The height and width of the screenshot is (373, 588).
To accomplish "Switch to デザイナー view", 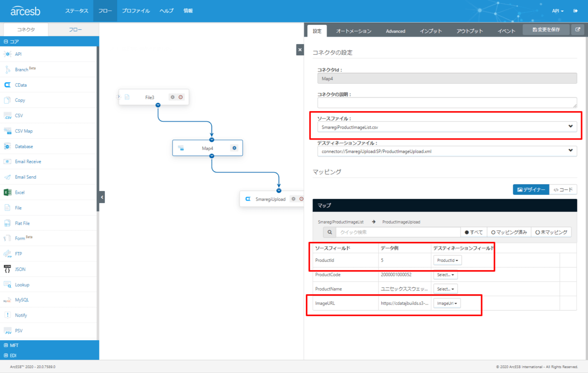I will pyautogui.click(x=531, y=189).
